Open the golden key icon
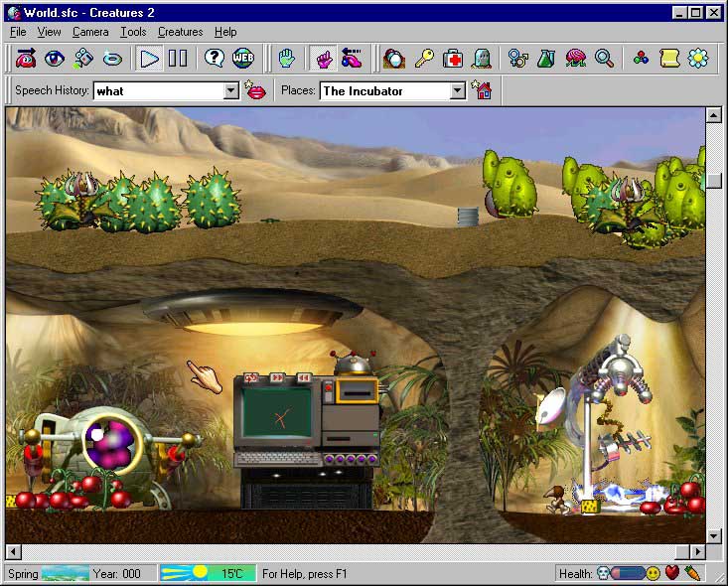Viewport: 728px width, 586px height. (424, 59)
